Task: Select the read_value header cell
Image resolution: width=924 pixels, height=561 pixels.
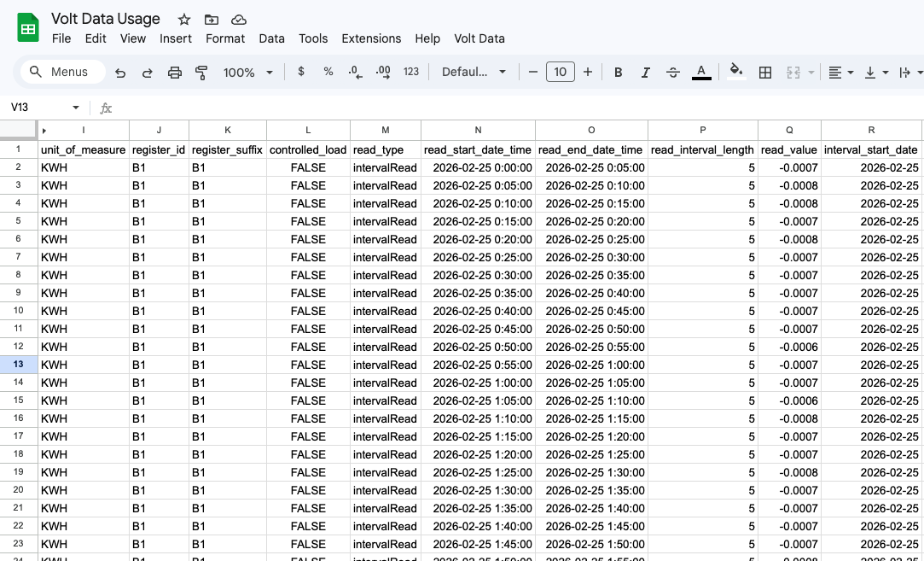Action: click(788, 149)
